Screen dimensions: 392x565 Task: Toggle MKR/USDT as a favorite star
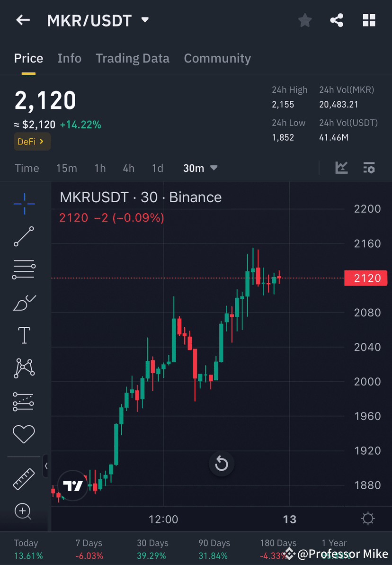304,20
